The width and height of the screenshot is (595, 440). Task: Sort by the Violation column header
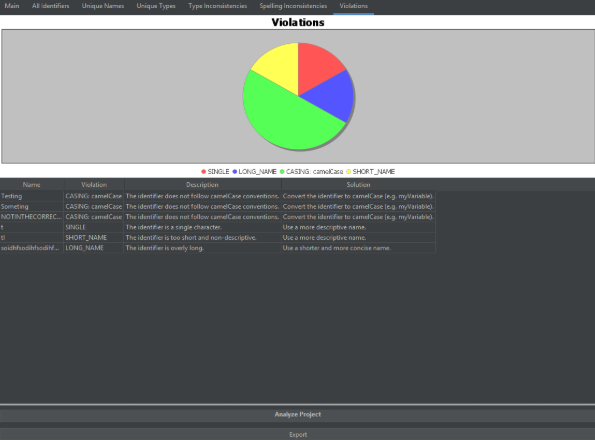point(94,185)
